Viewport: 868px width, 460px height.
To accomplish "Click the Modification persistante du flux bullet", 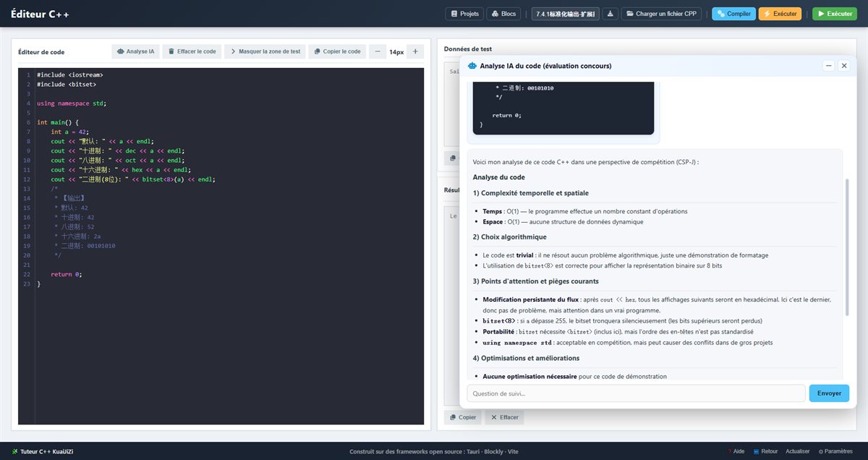I will 658,304.
